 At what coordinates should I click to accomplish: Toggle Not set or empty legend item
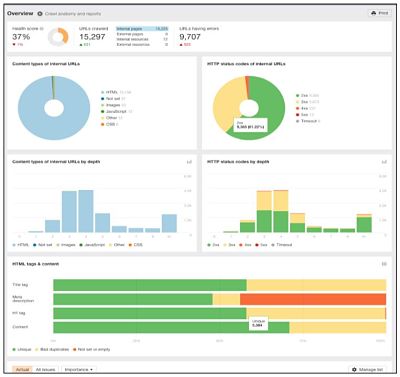[x=91, y=349]
